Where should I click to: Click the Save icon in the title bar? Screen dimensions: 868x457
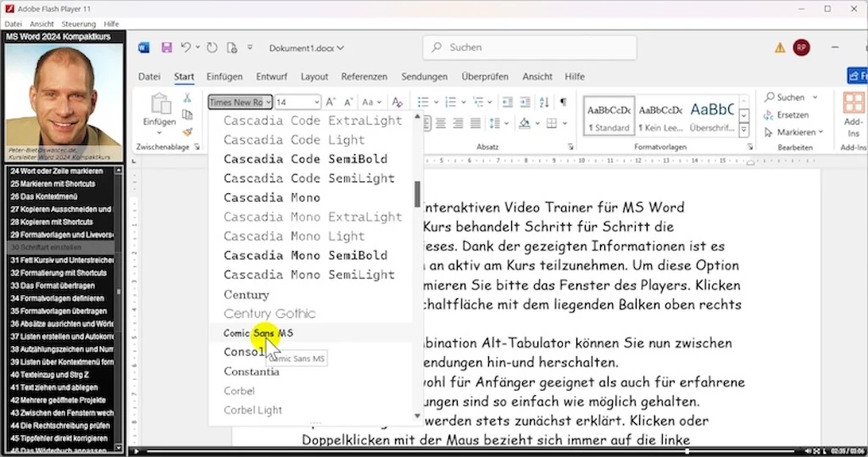[x=166, y=47]
